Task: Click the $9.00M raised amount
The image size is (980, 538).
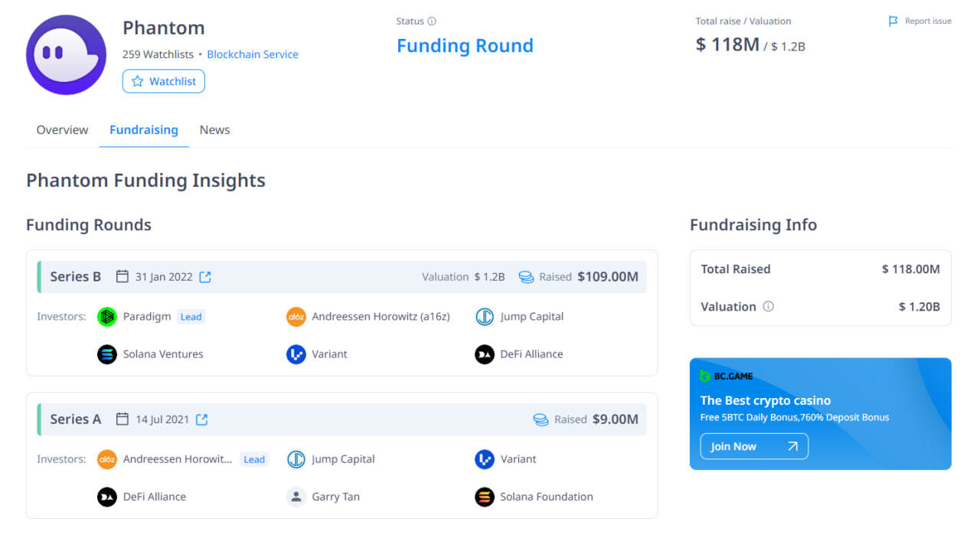Action: tap(616, 419)
